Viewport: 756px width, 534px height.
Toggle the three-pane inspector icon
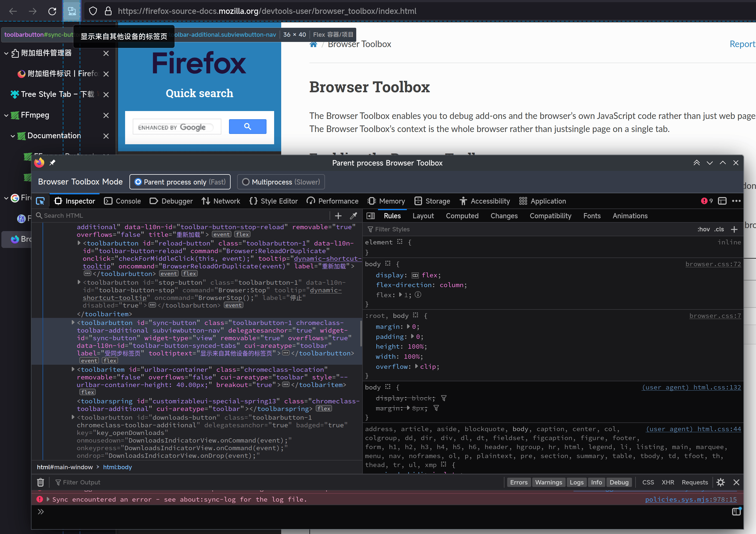coord(371,216)
